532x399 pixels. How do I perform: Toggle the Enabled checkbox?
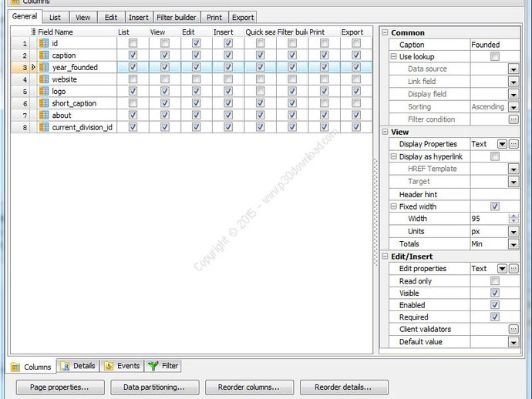click(495, 305)
